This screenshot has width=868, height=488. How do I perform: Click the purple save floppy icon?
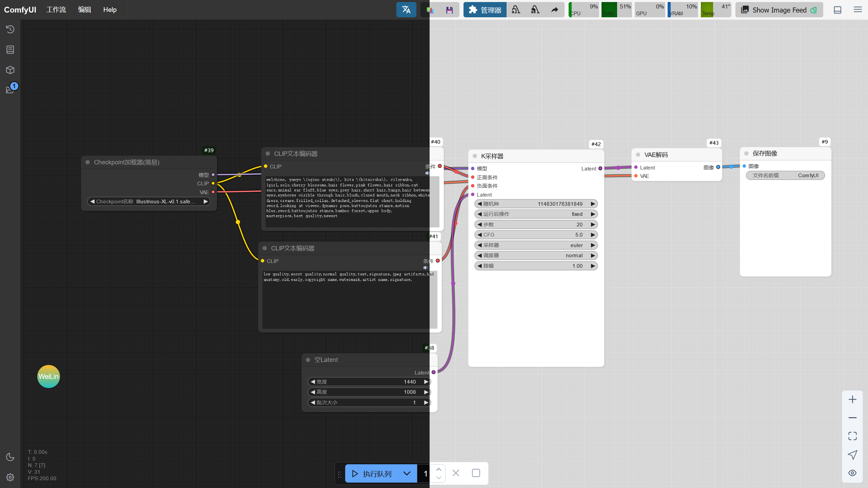pos(449,10)
